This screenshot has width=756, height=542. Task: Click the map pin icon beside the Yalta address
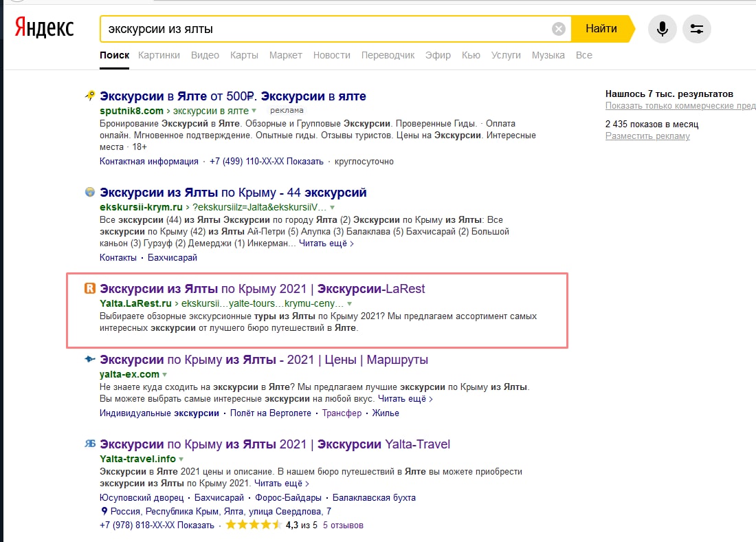(x=104, y=510)
